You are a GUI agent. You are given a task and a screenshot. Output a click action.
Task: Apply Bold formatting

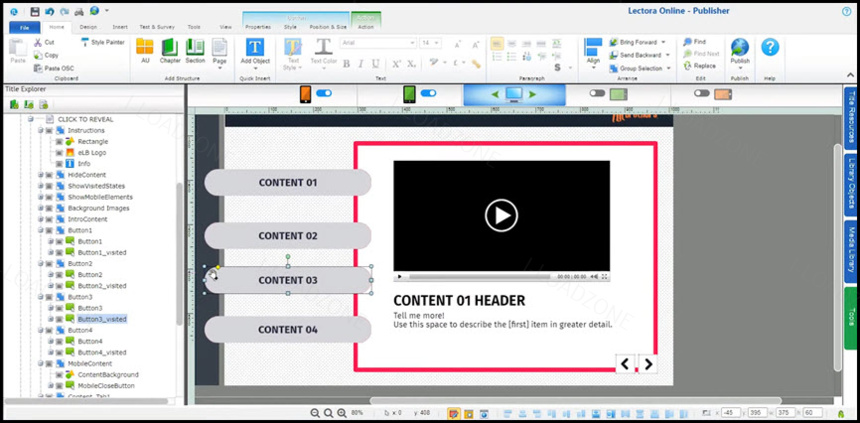click(x=346, y=64)
